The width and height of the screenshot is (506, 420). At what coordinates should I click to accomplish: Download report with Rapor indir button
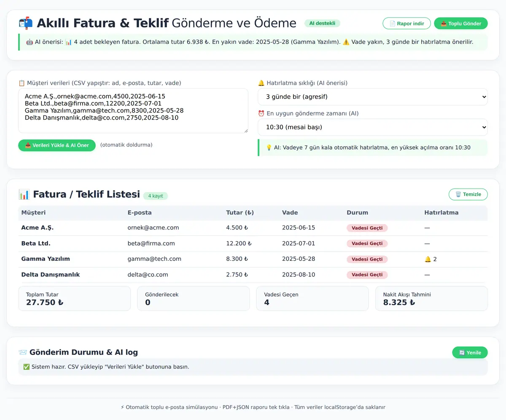click(x=406, y=24)
